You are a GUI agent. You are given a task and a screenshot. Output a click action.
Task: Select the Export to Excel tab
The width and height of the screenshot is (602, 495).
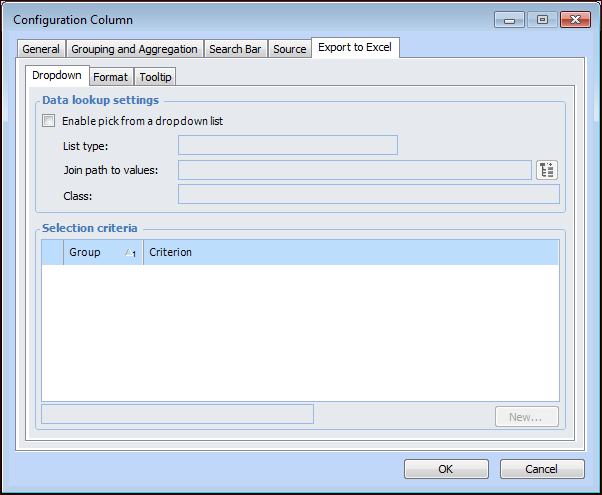coord(355,47)
